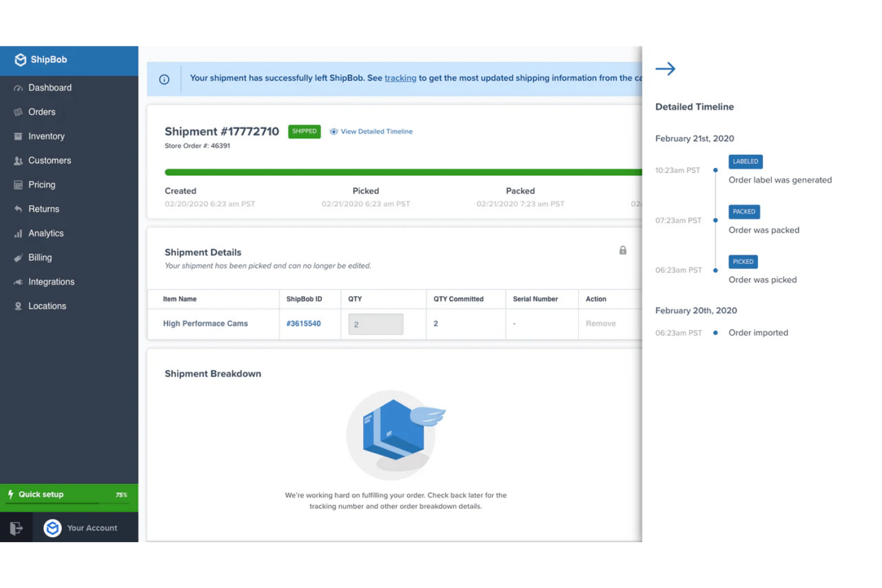The width and height of the screenshot is (882, 588).
Task: Click the 07:23am PST timeline dot
Action: 716,220
